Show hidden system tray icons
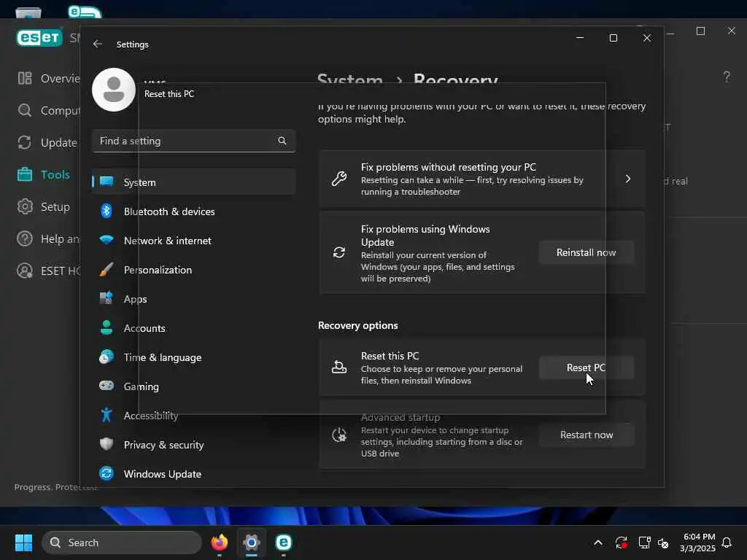 pyautogui.click(x=598, y=542)
